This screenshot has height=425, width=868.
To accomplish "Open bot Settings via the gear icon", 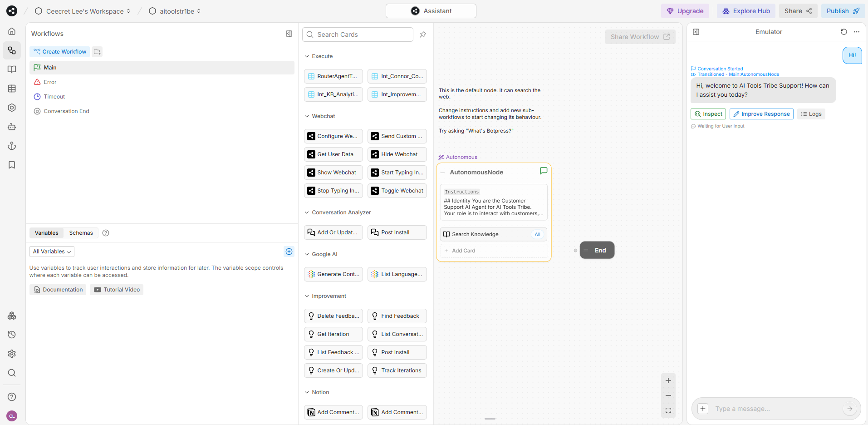I will pos(12,354).
